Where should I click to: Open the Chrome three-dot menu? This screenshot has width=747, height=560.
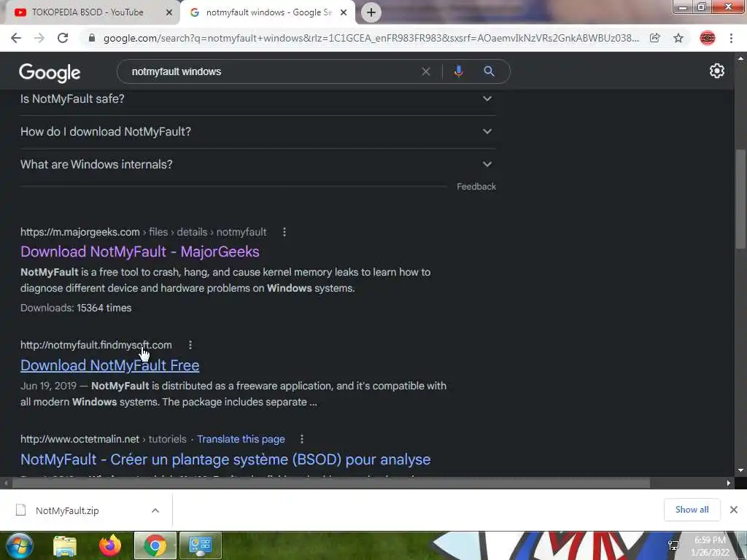pyautogui.click(x=731, y=38)
